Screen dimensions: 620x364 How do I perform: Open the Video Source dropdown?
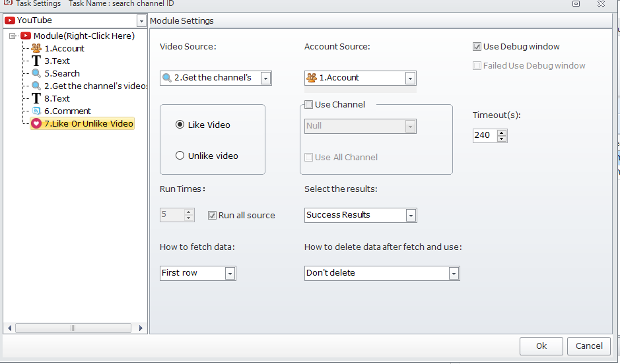[x=265, y=78]
